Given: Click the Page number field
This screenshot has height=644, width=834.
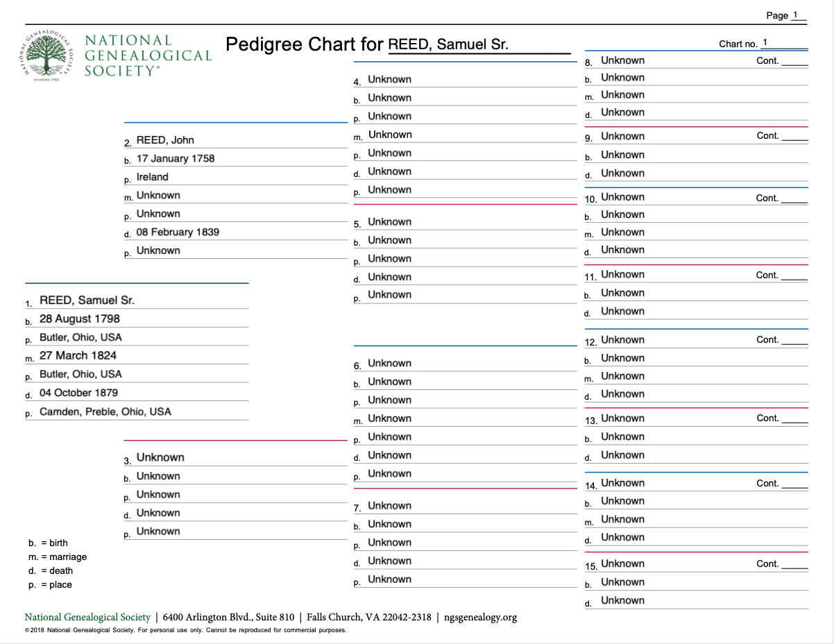Looking at the screenshot, I should (x=797, y=15).
